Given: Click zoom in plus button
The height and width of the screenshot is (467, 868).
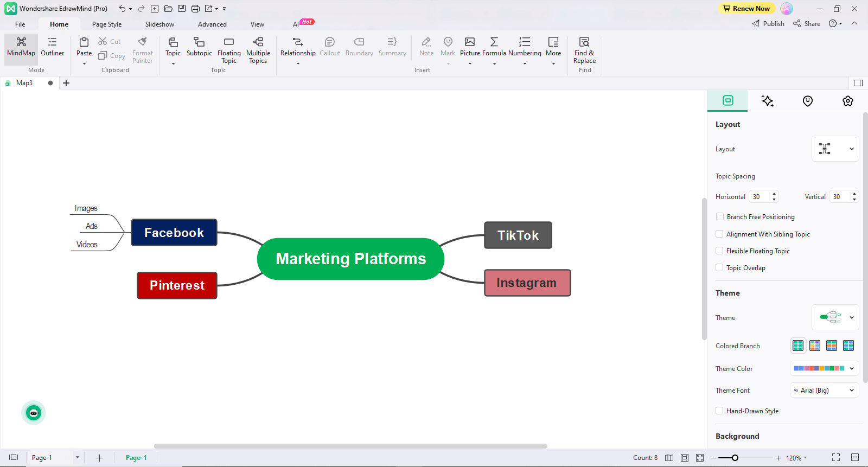Looking at the screenshot, I should [778, 458].
